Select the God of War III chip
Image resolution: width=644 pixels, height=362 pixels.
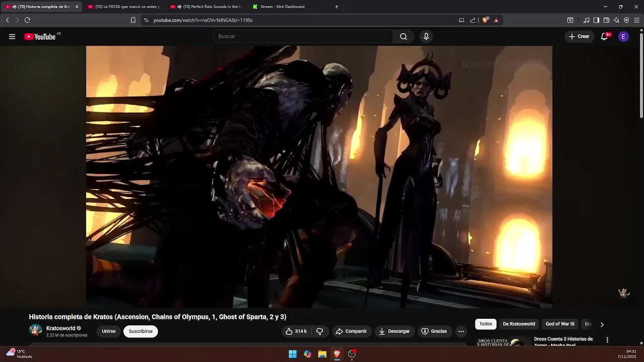pos(560,324)
